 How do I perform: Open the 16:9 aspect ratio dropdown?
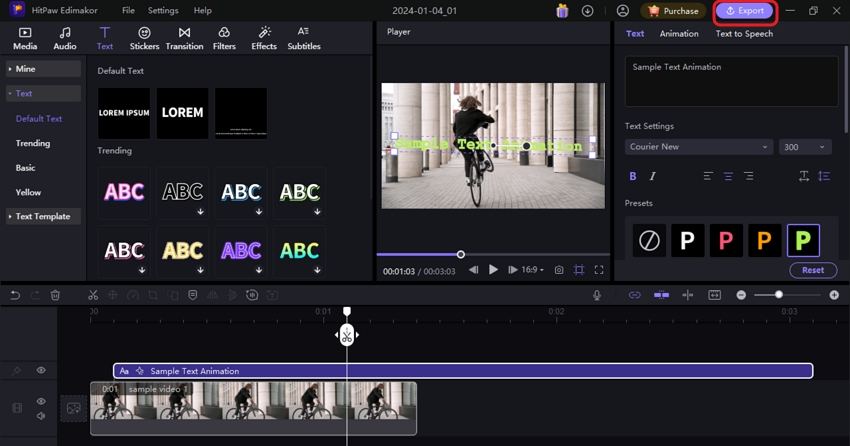[x=532, y=270]
